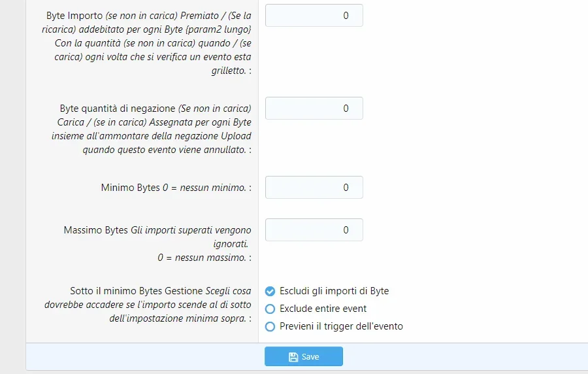Click the 'Byte Importo' label text
588x374 pixels.
tap(74, 16)
